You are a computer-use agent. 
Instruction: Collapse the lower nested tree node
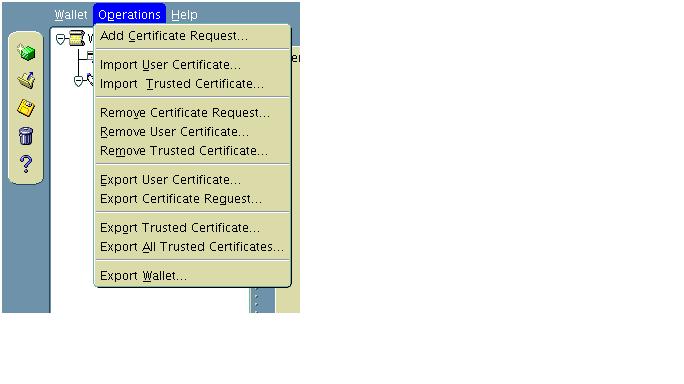click(x=78, y=81)
